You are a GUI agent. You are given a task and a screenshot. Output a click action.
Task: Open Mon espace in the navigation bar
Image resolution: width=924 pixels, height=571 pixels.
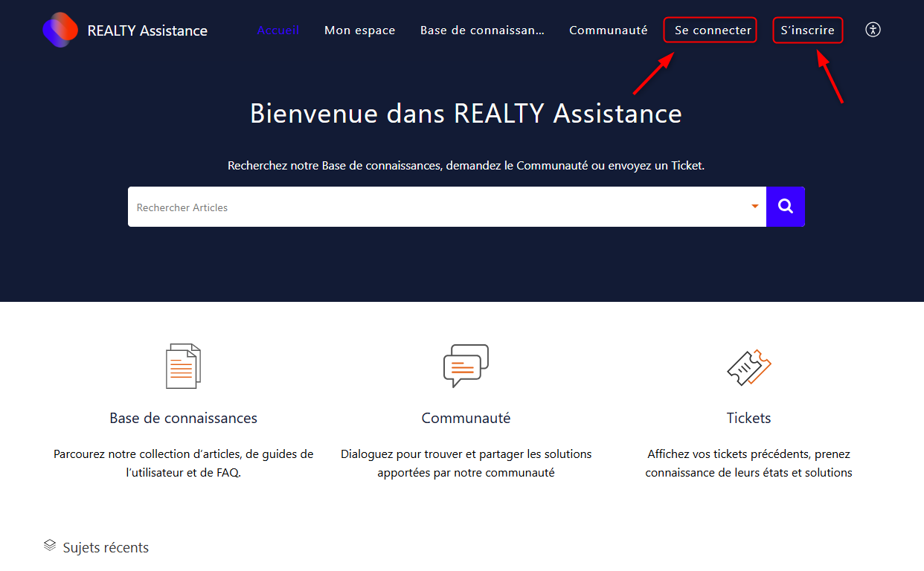coord(359,30)
